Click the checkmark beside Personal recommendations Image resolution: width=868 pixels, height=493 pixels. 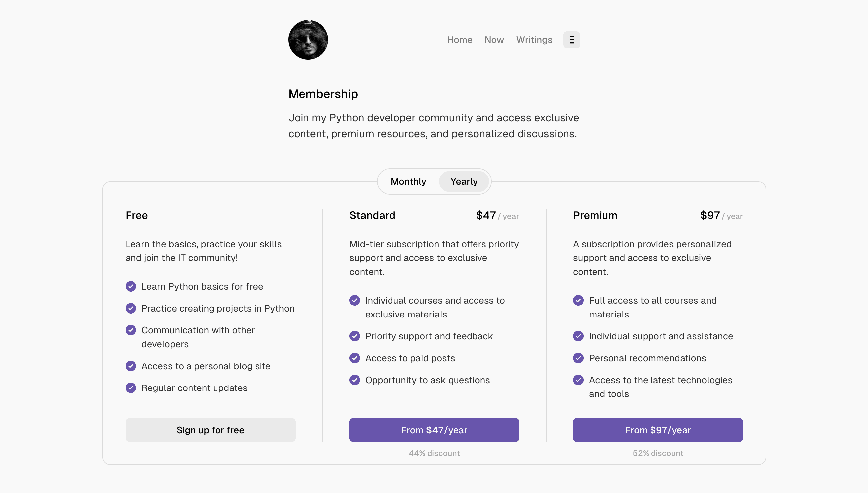pyautogui.click(x=578, y=358)
